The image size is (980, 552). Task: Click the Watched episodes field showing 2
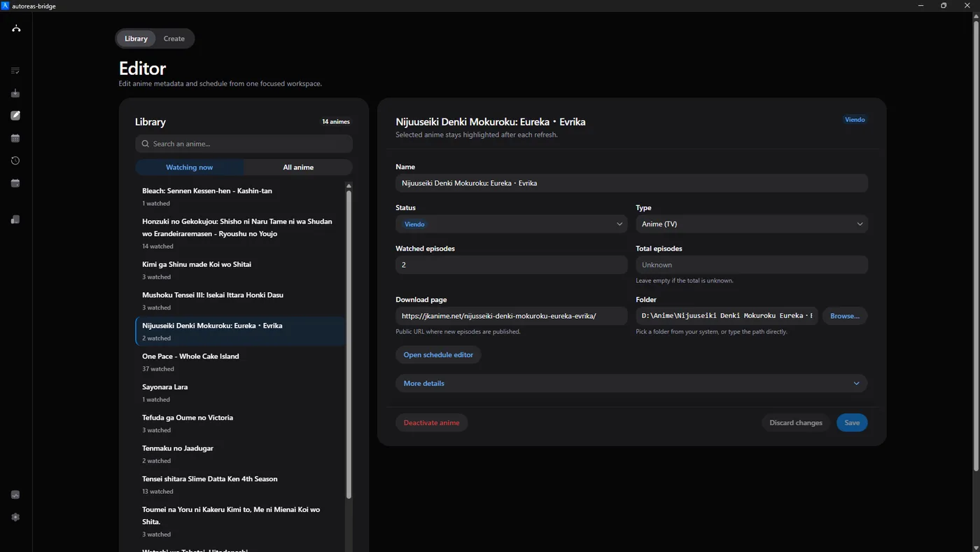(x=511, y=265)
